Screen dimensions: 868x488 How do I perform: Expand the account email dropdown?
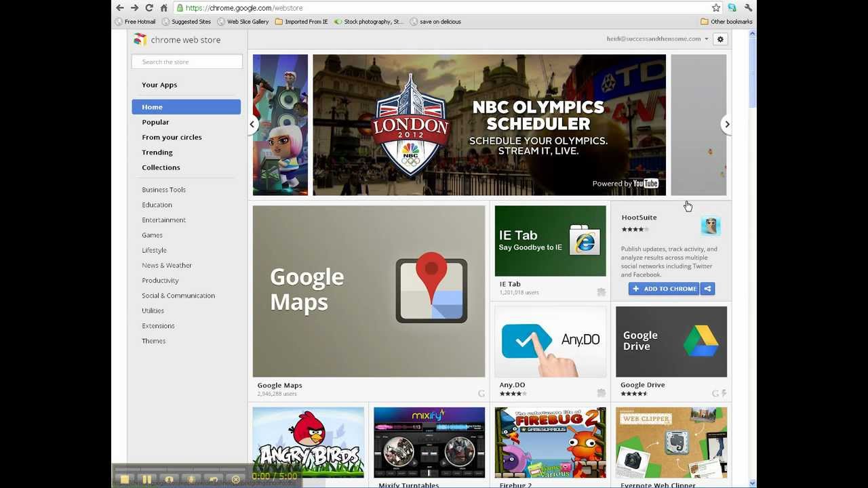(706, 39)
